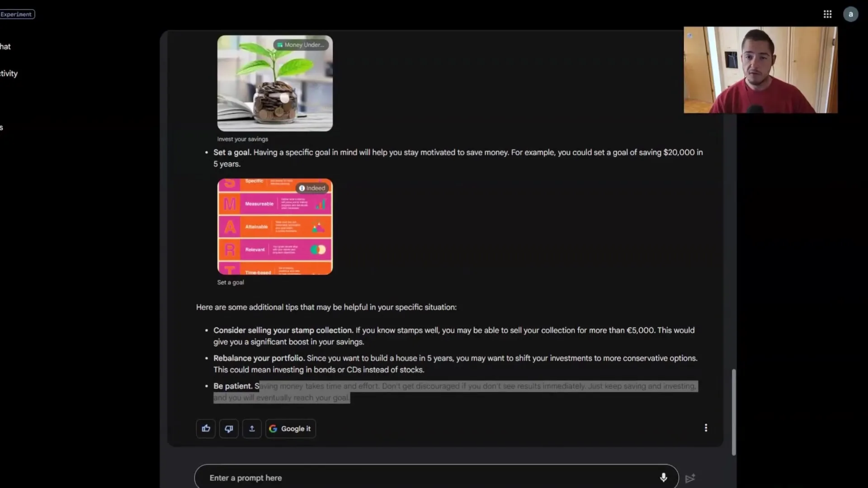Click the Activity menu item
This screenshot has height=488, width=868.
click(x=9, y=73)
